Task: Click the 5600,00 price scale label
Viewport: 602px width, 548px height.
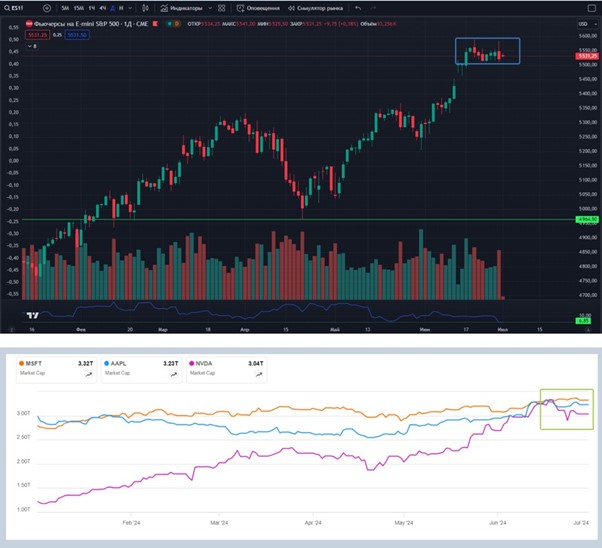Action: click(x=588, y=36)
